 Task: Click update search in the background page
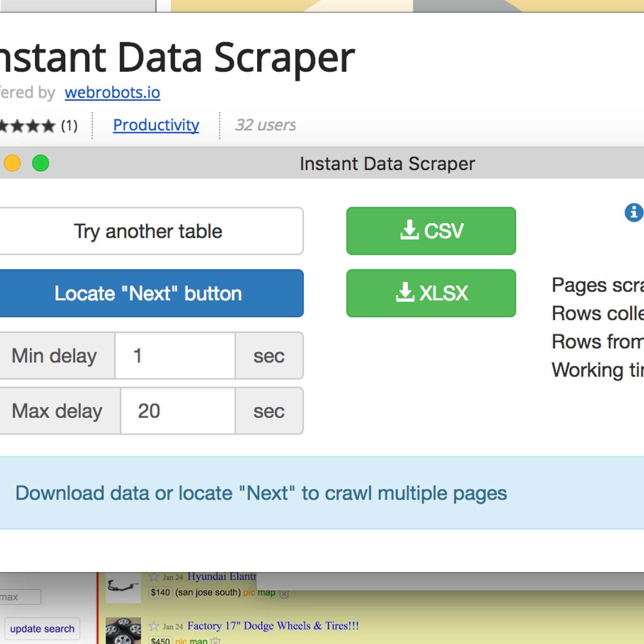click(42, 628)
